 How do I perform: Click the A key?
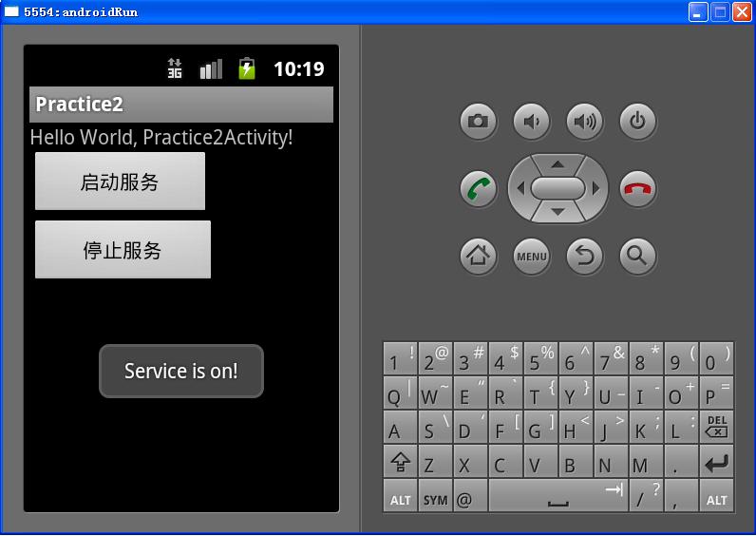[x=400, y=427]
